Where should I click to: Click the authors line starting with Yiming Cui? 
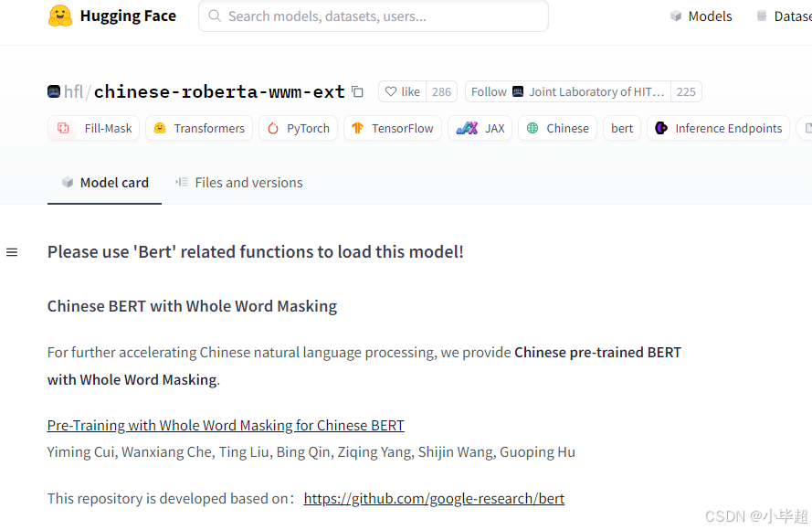pos(311,452)
